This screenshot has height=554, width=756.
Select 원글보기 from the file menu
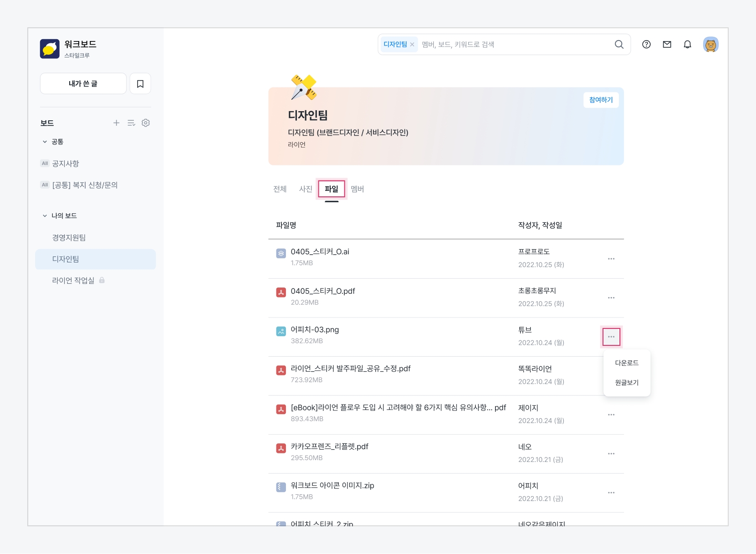click(x=627, y=383)
